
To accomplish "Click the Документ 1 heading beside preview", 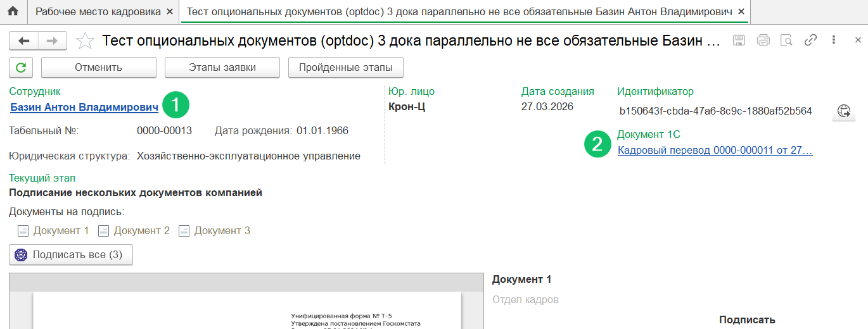I will [x=522, y=279].
